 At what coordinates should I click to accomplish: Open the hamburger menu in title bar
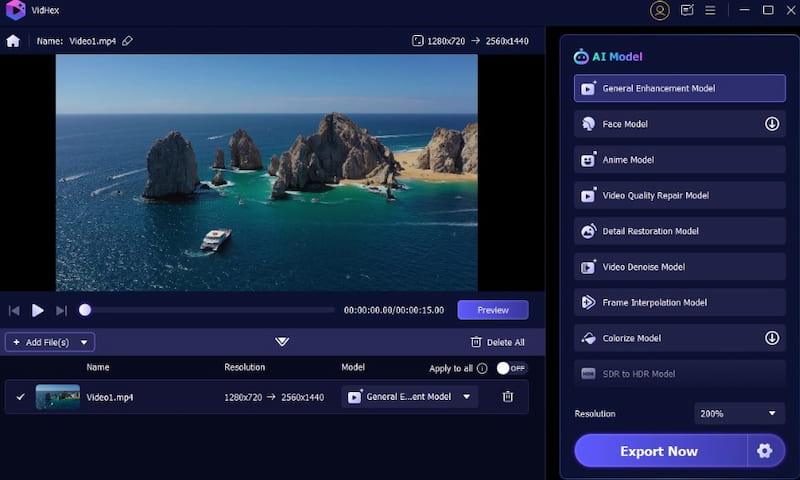710,10
